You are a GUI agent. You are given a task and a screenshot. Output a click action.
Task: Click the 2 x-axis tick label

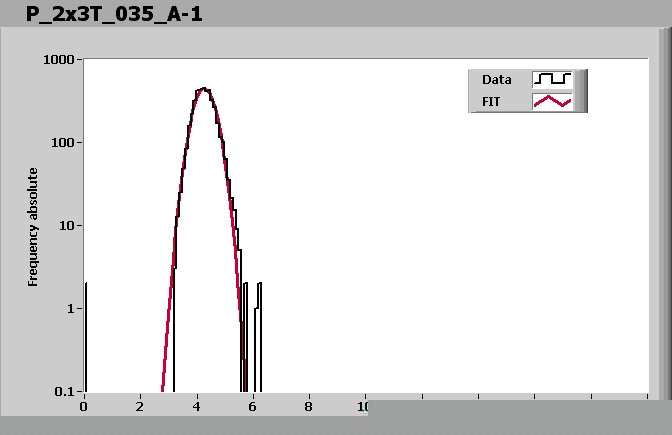pos(140,407)
